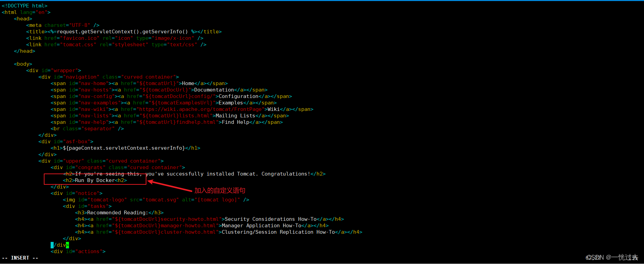644x264 pixels.
Task: Click the html lang="en" tag line
Action: click(26, 12)
